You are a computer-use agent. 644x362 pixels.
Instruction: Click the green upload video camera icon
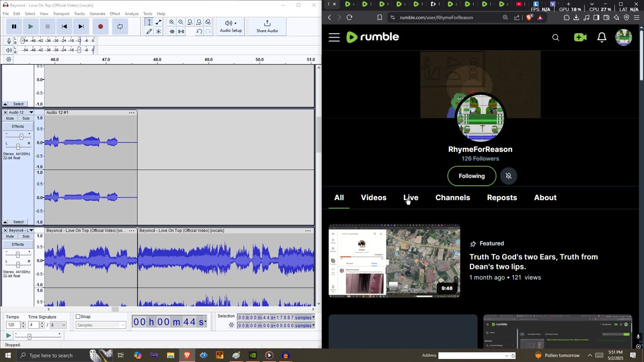[x=580, y=37]
